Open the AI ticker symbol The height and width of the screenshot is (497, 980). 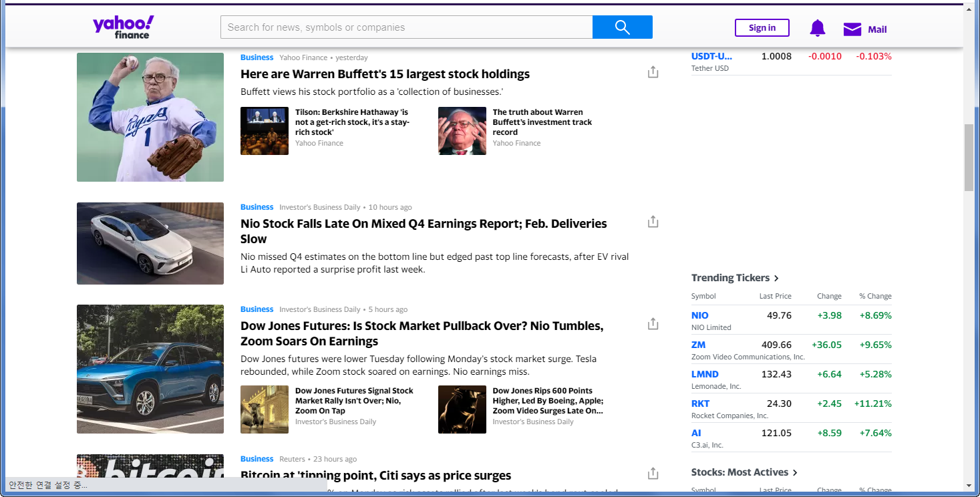(696, 433)
